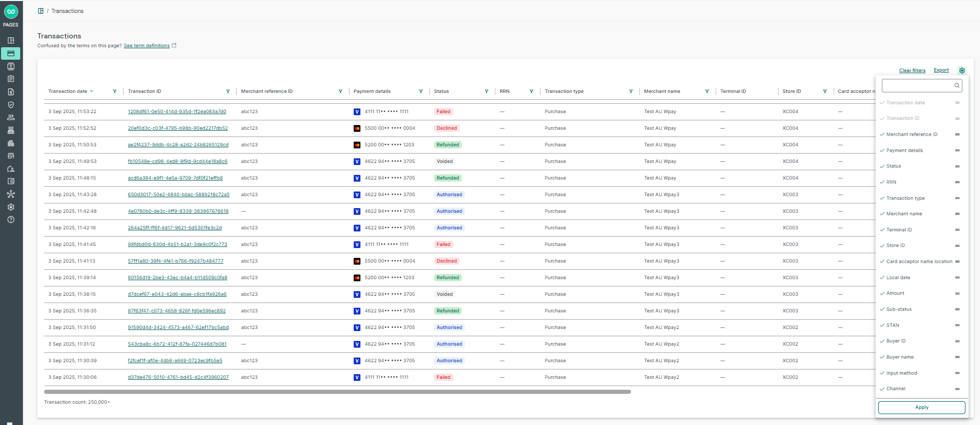Click the horizontal scrollbar below the table
Viewport: 980px width, 425px height.
(x=338, y=392)
